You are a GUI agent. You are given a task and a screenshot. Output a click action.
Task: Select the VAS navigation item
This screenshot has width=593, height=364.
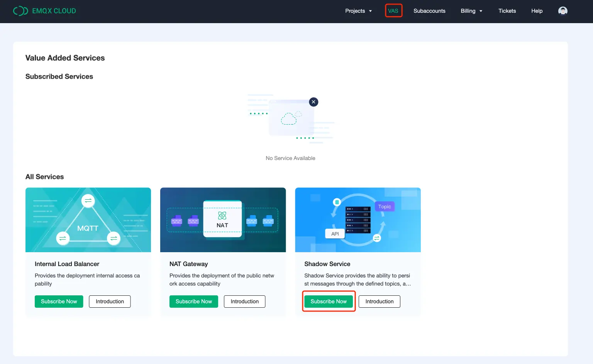point(393,11)
